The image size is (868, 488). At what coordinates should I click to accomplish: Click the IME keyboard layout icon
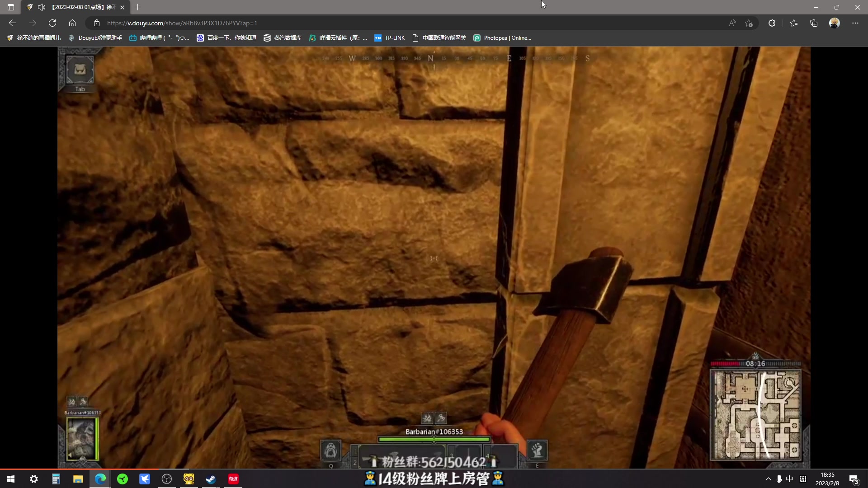point(803,479)
